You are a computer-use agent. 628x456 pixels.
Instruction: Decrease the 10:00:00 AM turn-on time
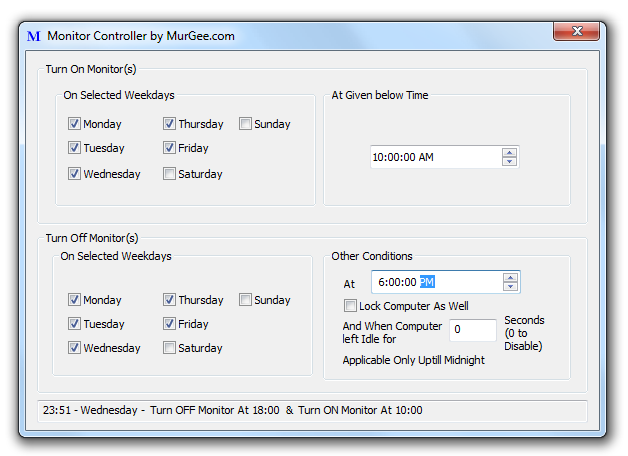point(509,161)
